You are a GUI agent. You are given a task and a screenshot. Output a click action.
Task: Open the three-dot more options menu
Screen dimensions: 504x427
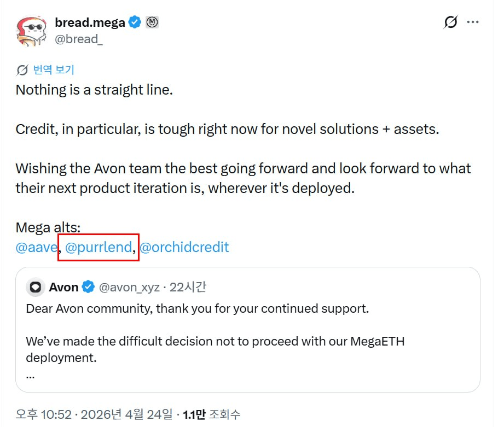pyautogui.click(x=473, y=22)
